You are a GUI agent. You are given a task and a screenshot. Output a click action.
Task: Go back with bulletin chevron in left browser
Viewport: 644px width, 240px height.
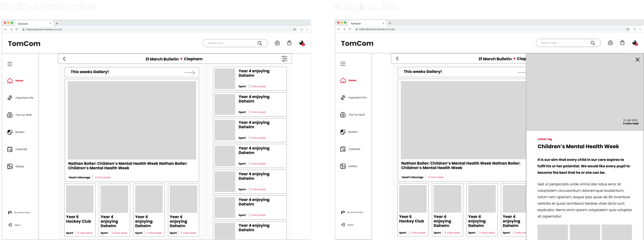pyautogui.click(x=64, y=59)
